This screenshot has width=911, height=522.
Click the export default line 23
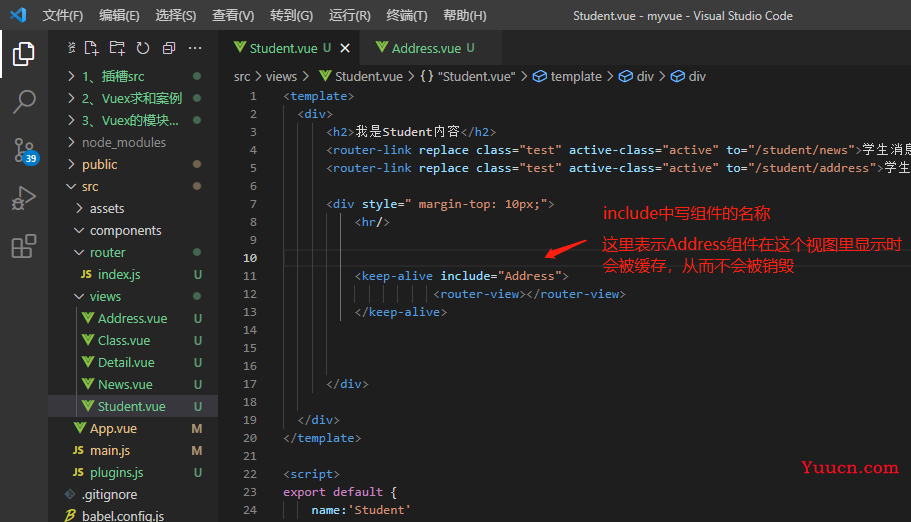340,492
